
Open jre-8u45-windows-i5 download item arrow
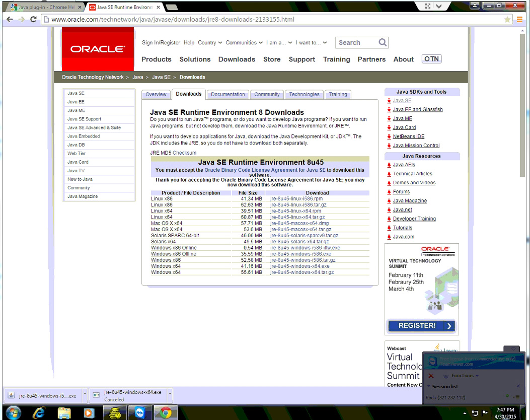coord(85,395)
